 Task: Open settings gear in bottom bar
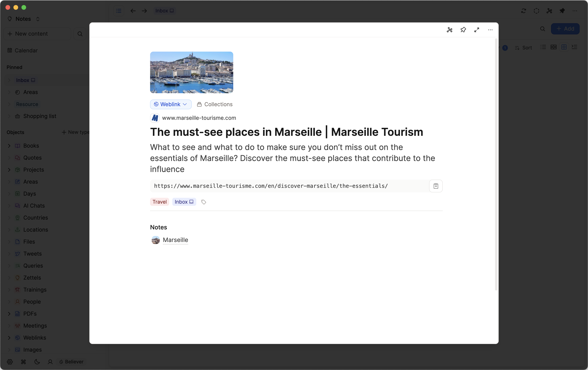(10, 362)
